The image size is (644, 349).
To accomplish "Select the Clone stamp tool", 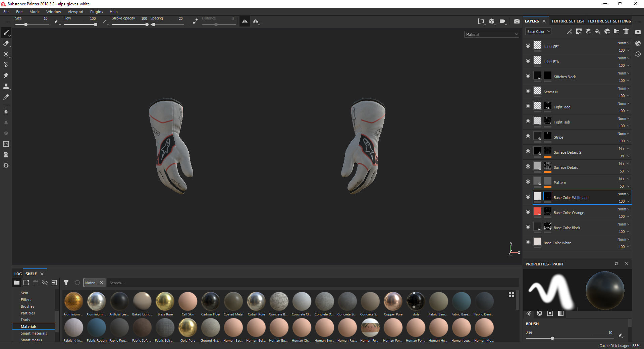I will tap(6, 86).
